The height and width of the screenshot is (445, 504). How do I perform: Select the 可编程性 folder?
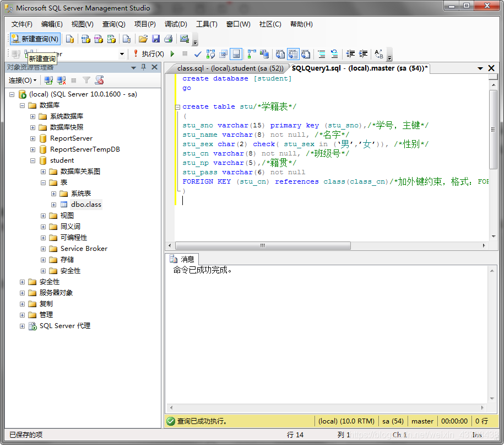tap(74, 238)
